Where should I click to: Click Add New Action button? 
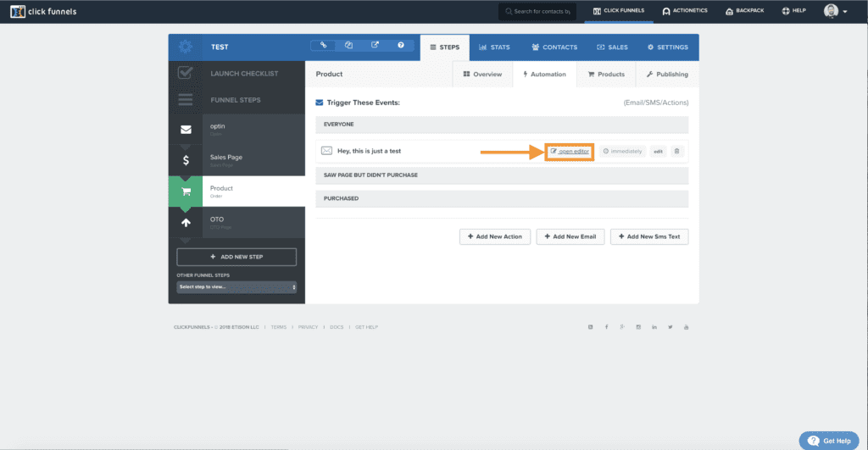[x=495, y=236]
